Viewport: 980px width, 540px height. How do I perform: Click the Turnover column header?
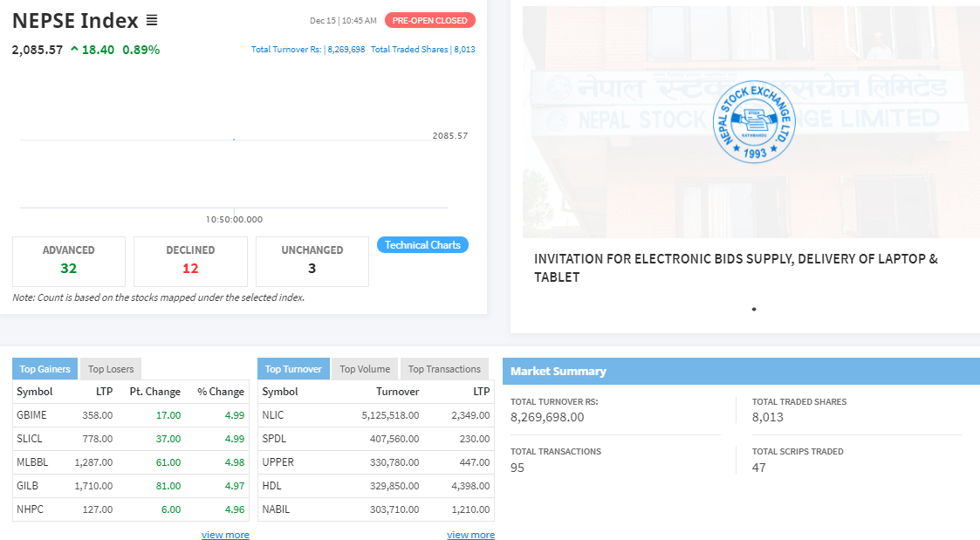click(x=398, y=392)
